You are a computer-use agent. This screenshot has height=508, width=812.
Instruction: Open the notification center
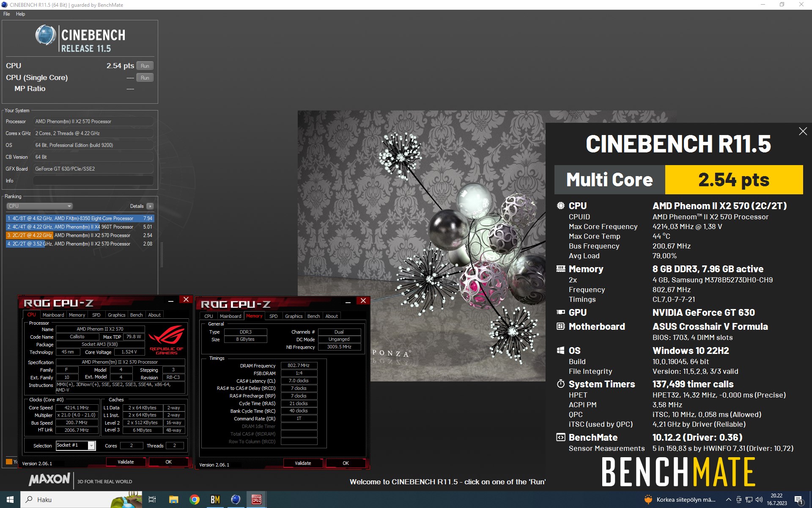(x=799, y=500)
